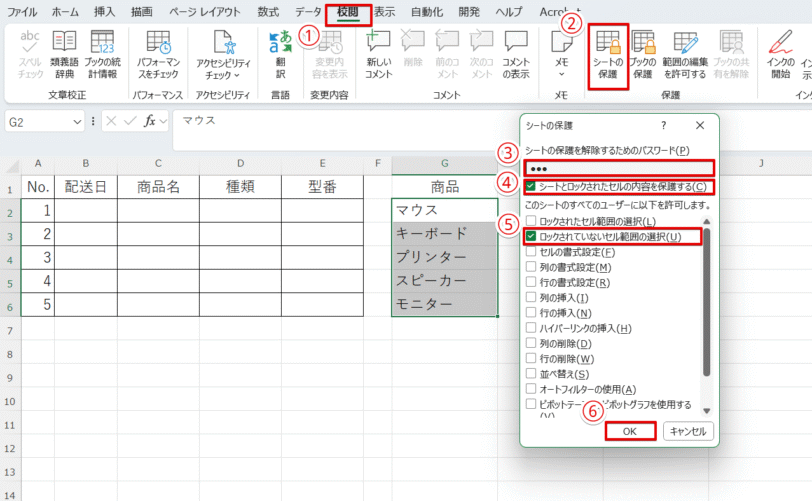Enable 並べ替え checkbox
Viewport: 812px width, 501px height.
531,374
